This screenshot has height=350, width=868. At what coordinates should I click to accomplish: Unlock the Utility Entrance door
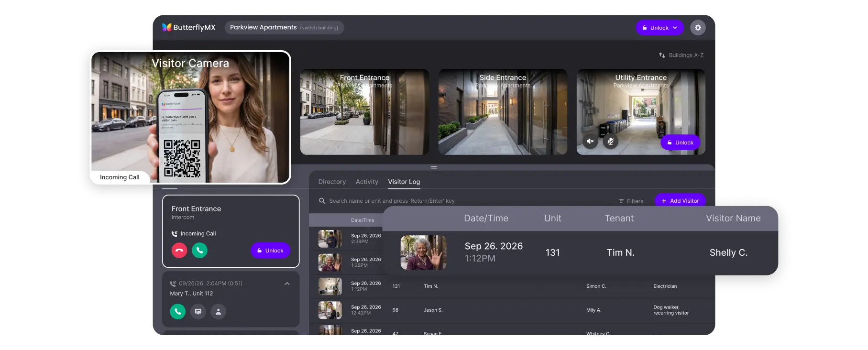680,142
